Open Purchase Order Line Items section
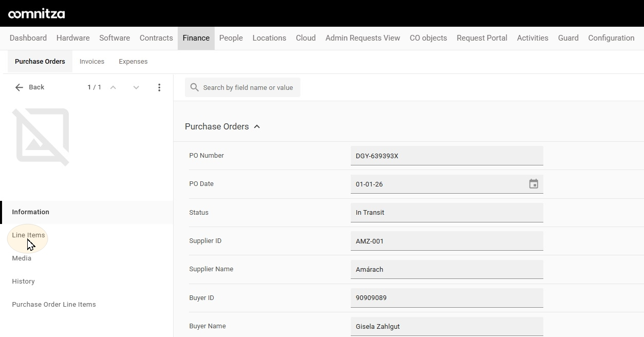Screen dimensions: 644x337 pyautogui.click(x=54, y=305)
